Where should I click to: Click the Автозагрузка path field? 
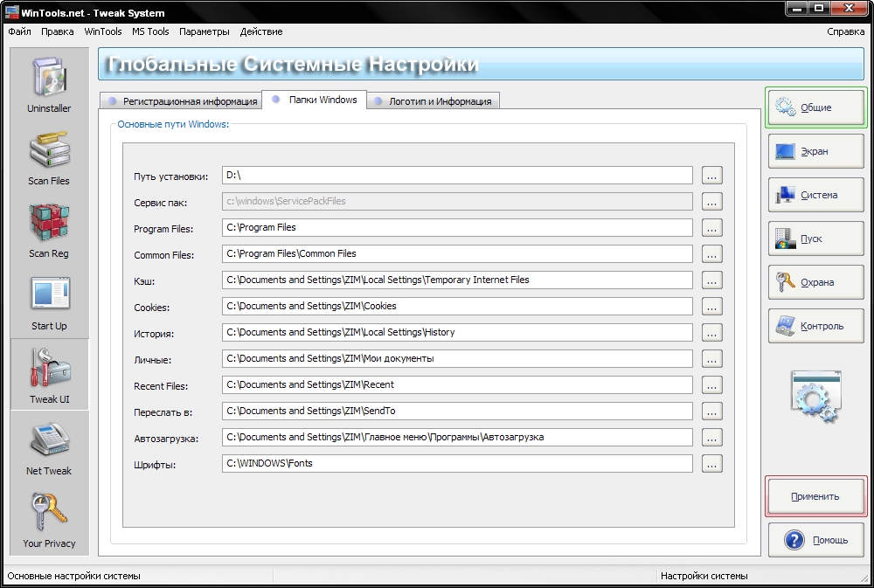tap(457, 437)
